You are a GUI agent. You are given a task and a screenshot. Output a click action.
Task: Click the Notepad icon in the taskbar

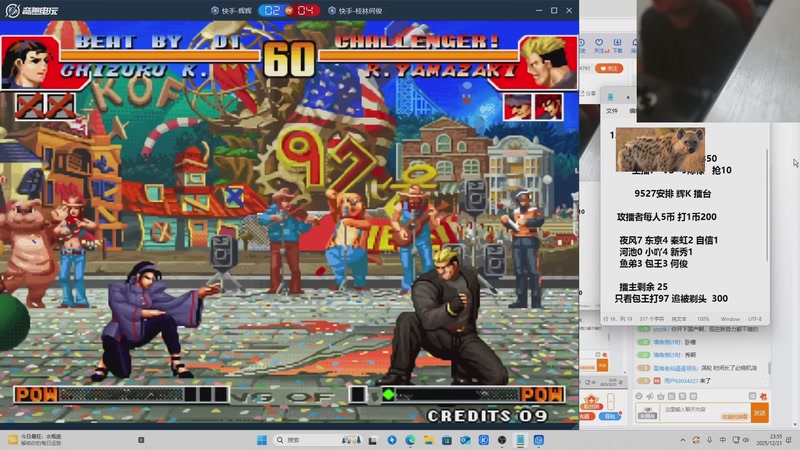tap(520, 440)
